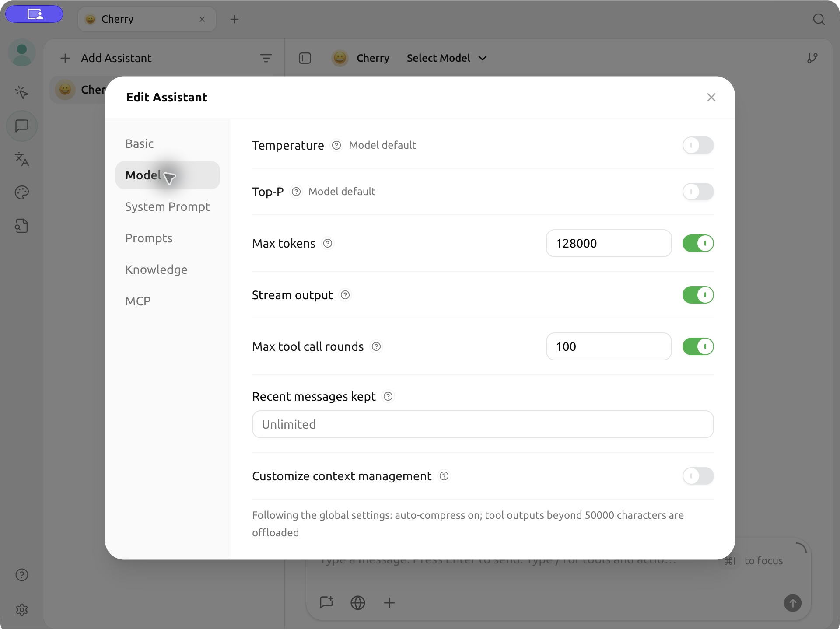Enable the Temperature toggle
The image size is (840, 636).
click(698, 145)
